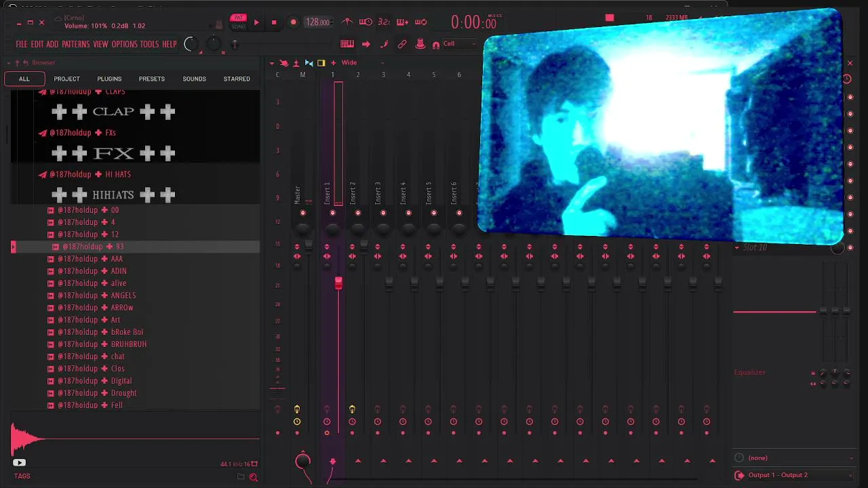This screenshot has width=868, height=488.
Task: Select the STARRED browser tab
Action: click(237, 79)
